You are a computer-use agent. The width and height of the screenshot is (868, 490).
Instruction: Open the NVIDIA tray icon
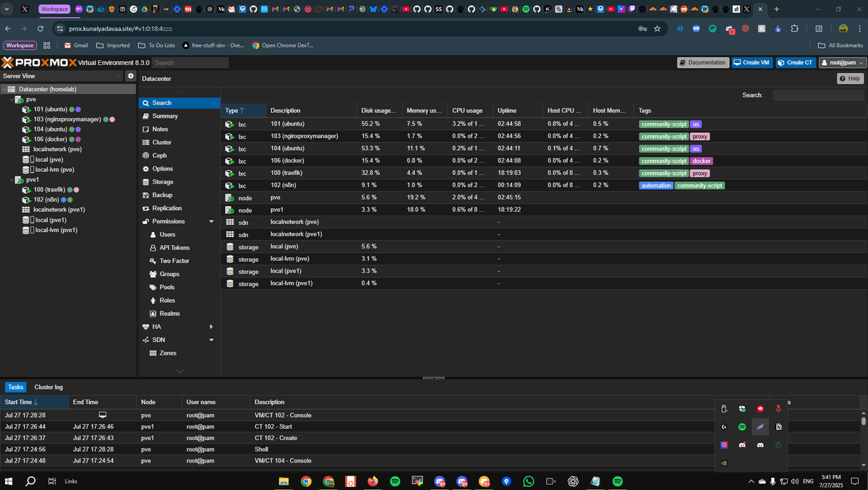[724, 463]
